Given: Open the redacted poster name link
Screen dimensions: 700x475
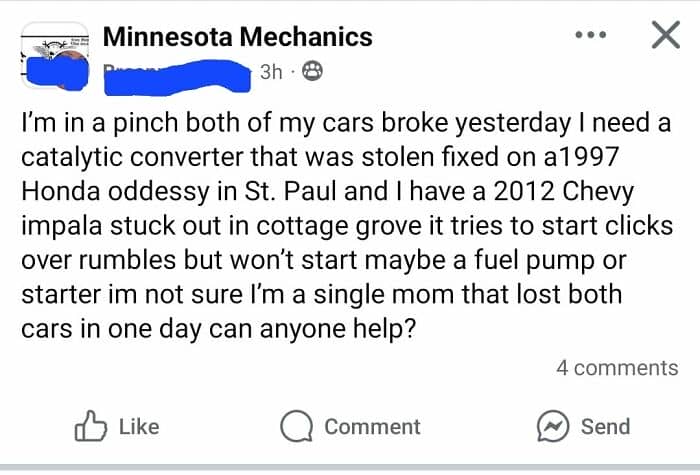Looking at the screenshot, I should (175, 72).
